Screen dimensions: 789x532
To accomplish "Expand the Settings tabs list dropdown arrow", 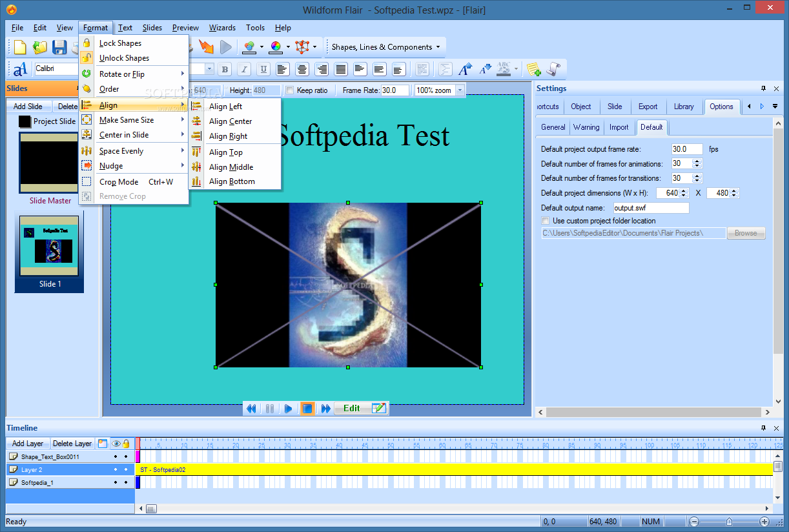I will [775, 107].
